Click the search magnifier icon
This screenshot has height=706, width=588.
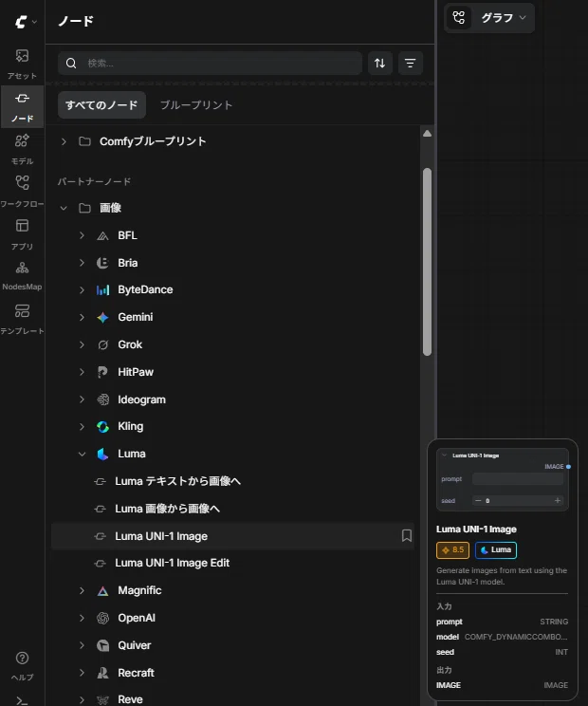coord(71,63)
